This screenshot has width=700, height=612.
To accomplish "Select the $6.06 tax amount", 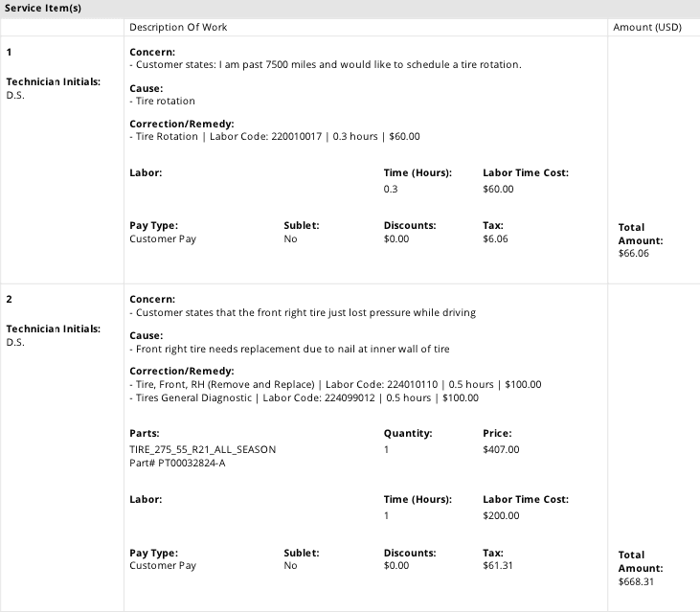I will point(495,238).
